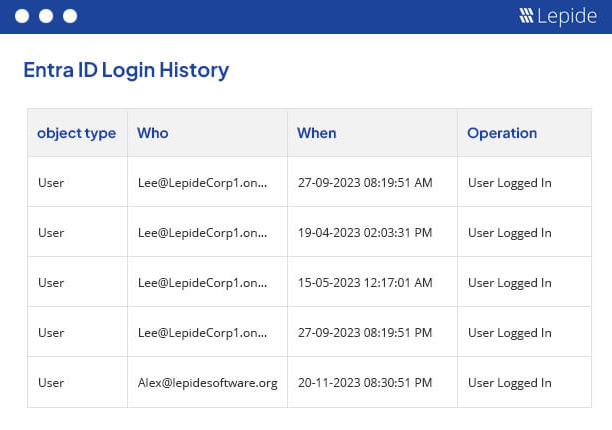This screenshot has height=430, width=612.
Task: Click User Logged In for 19-04-2023 row
Action: point(510,233)
